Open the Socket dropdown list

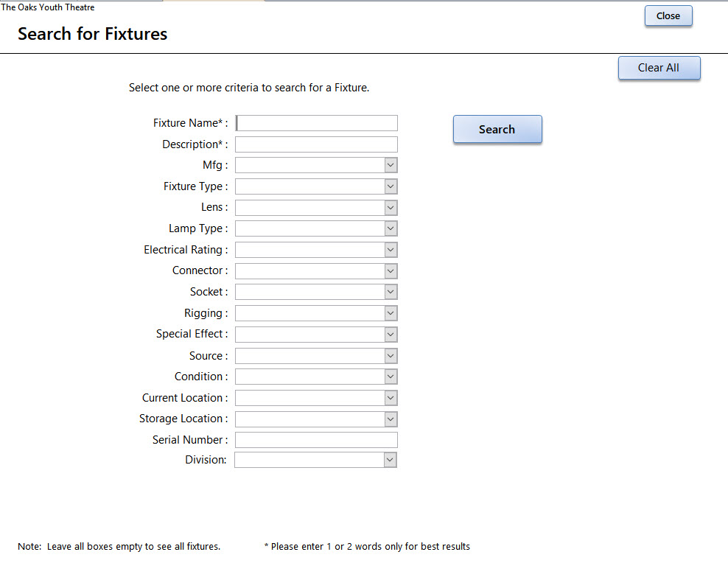(x=391, y=292)
